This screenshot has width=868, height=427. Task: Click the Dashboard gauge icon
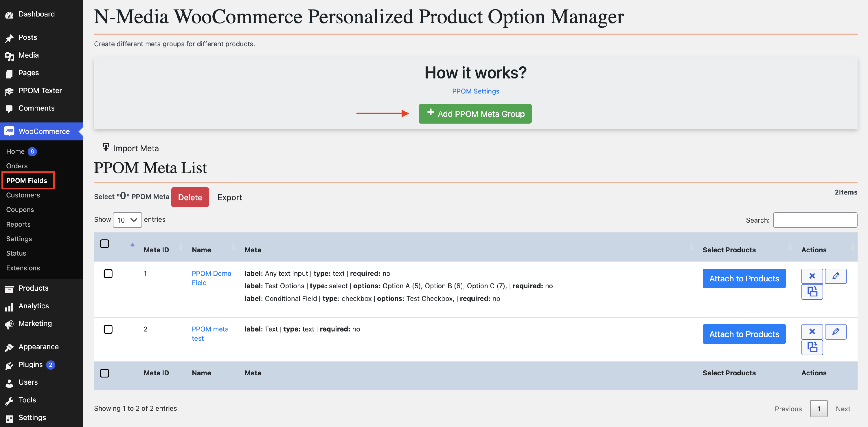coord(9,14)
